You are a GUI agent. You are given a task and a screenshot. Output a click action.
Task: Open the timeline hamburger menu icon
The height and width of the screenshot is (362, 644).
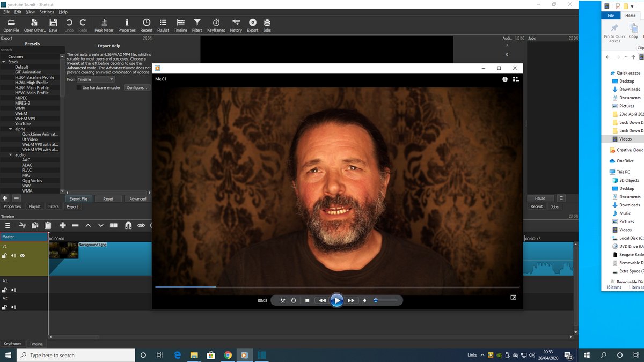pos(8,226)
